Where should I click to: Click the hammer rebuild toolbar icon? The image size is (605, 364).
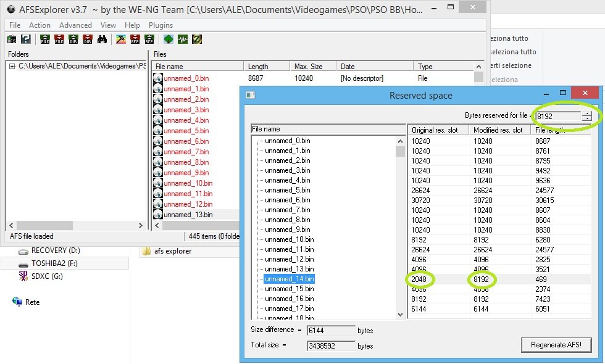click(x=121, y=39)
